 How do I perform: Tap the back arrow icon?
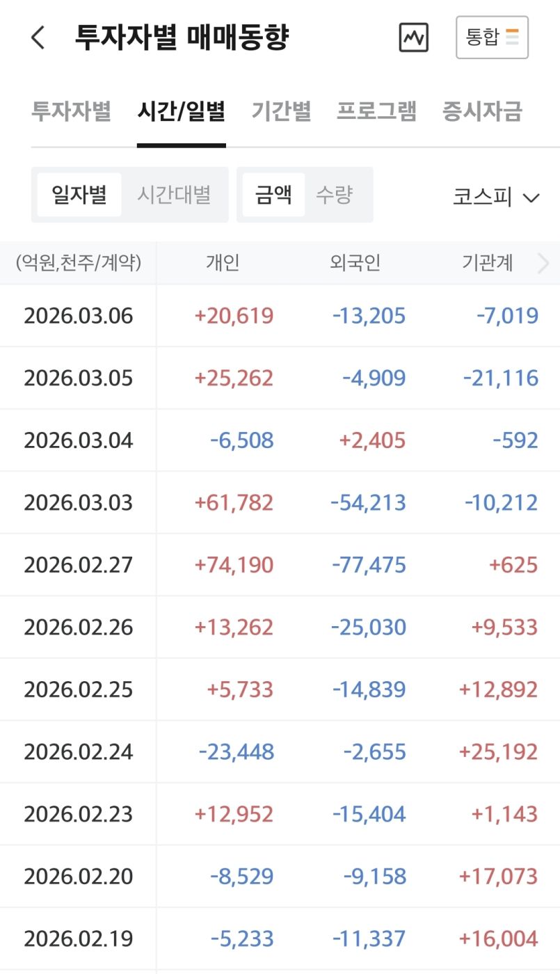tap(38, 38)
